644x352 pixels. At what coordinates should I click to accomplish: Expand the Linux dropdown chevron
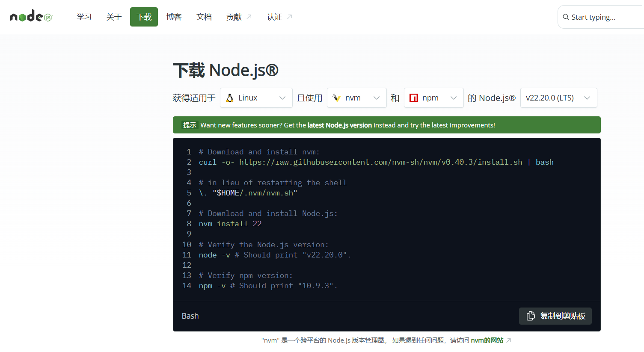click(282, 98)
